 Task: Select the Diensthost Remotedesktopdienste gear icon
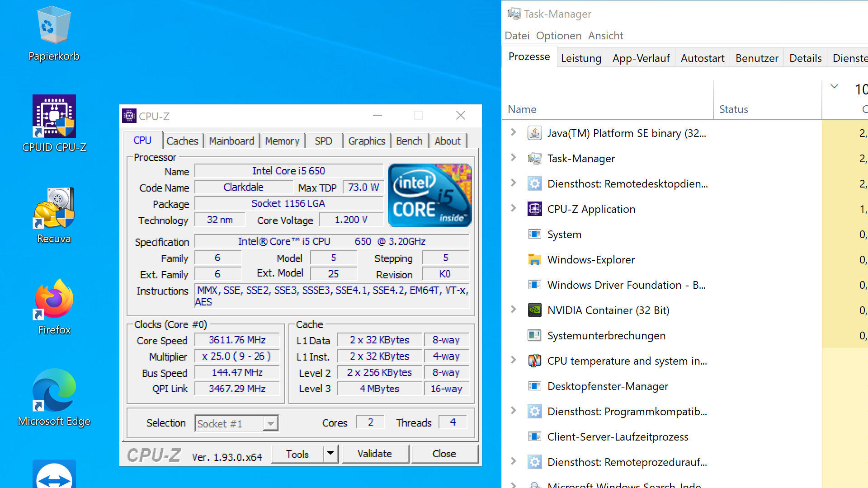click(x=535, y=184)
